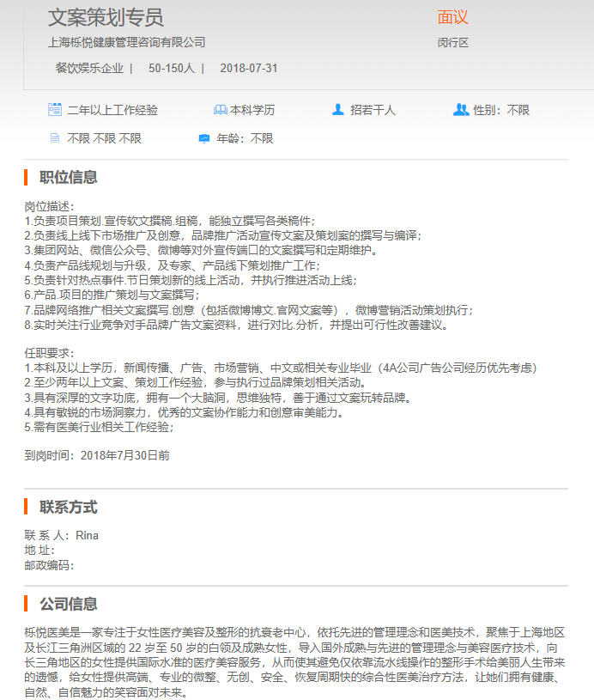594x700 pixels.
Task: Click the 到岗时间 2018年7月30日前 line
Action: click(x=97, y=455)
